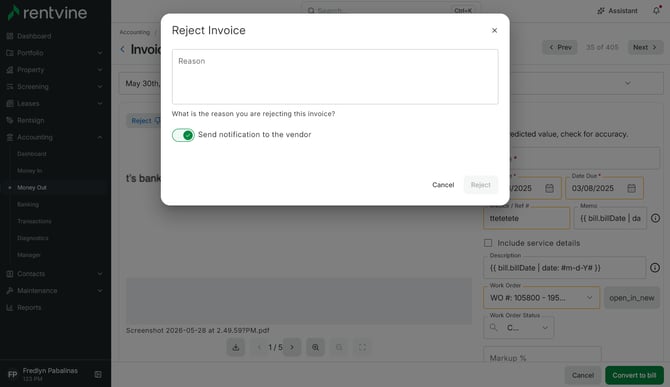Show info for the Memo field
This screenshot has height=387, width=670.
(655, 218)
